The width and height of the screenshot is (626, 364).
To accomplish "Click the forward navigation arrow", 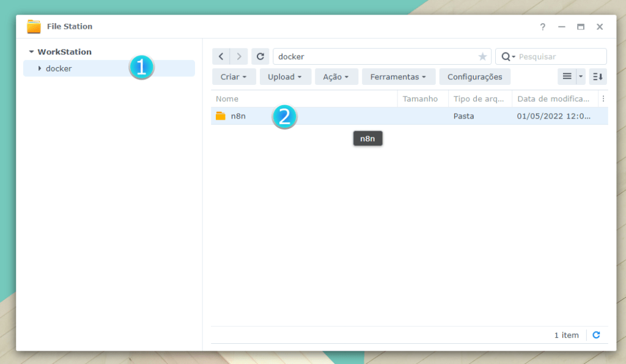I will [239, 57].
